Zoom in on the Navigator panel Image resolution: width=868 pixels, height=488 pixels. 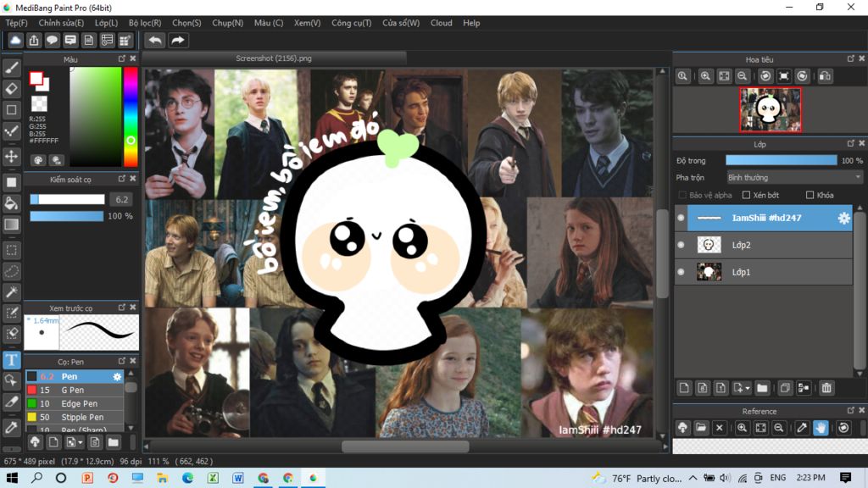(705, 76)
